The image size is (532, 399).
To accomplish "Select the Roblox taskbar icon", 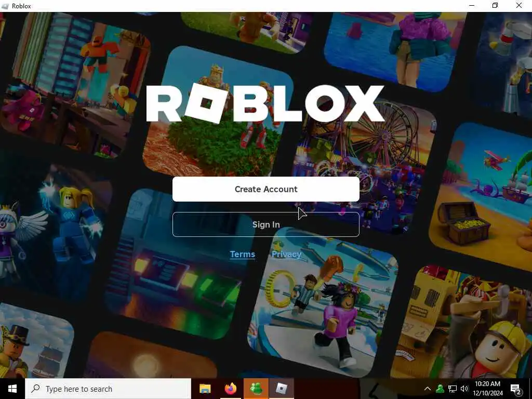I will 281,389.
